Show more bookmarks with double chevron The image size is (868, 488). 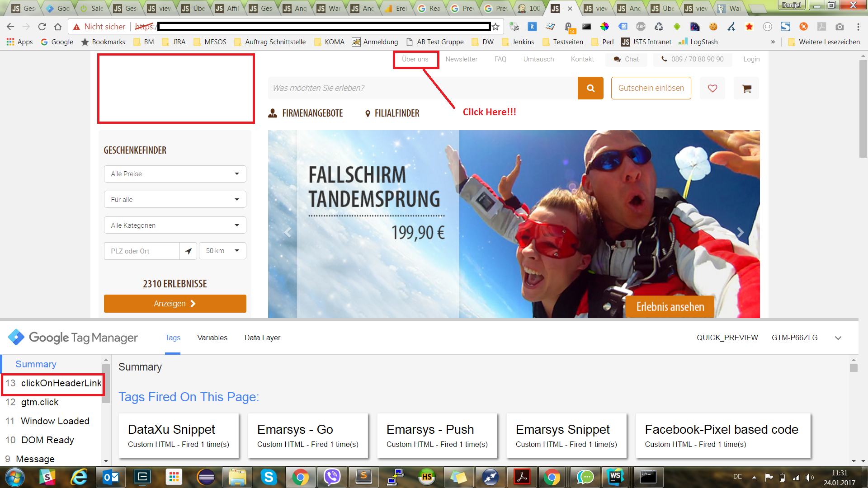[773, 42]
